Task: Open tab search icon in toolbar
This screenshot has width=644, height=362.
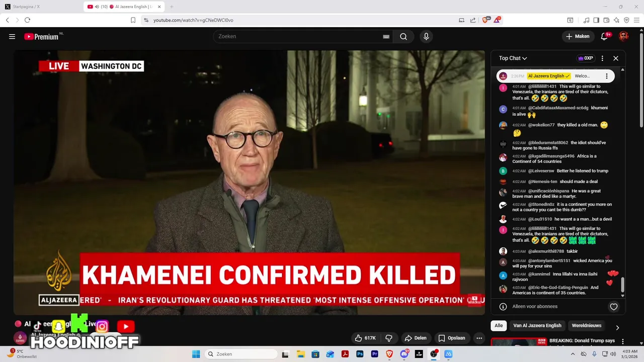Action: (x=570, y=20)
